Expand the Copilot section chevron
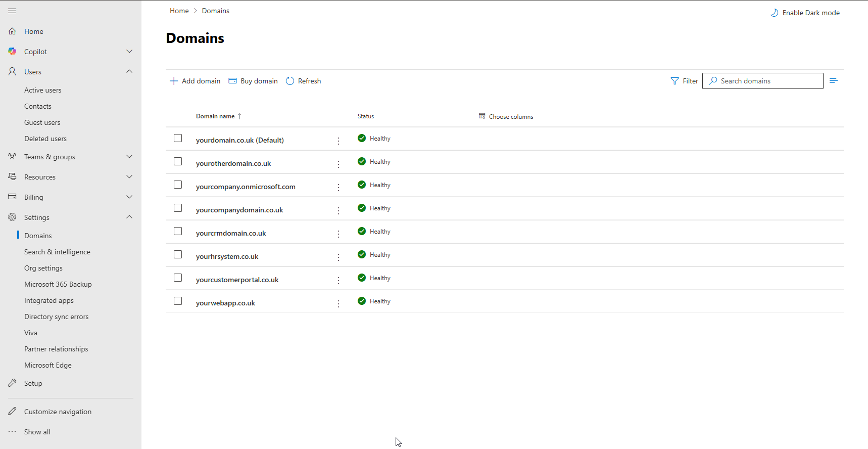Screen dimensions: 868x449 click(129, 51)
